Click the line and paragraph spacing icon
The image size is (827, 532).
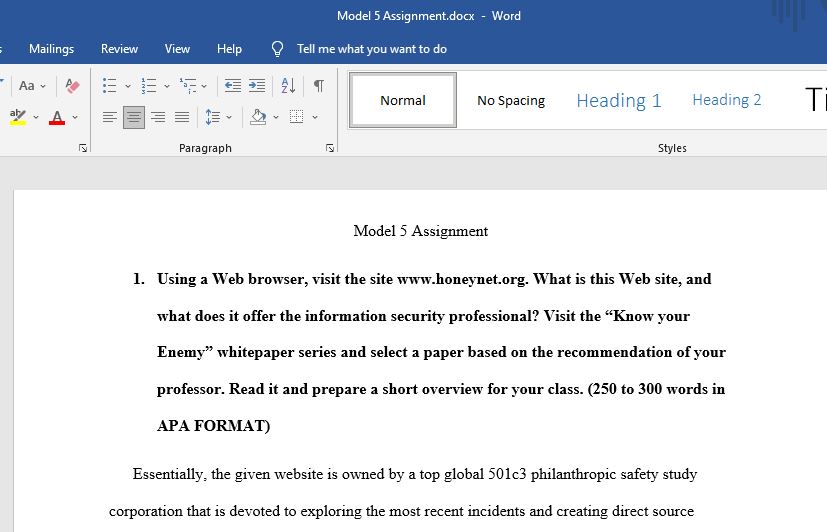point(213,117)
